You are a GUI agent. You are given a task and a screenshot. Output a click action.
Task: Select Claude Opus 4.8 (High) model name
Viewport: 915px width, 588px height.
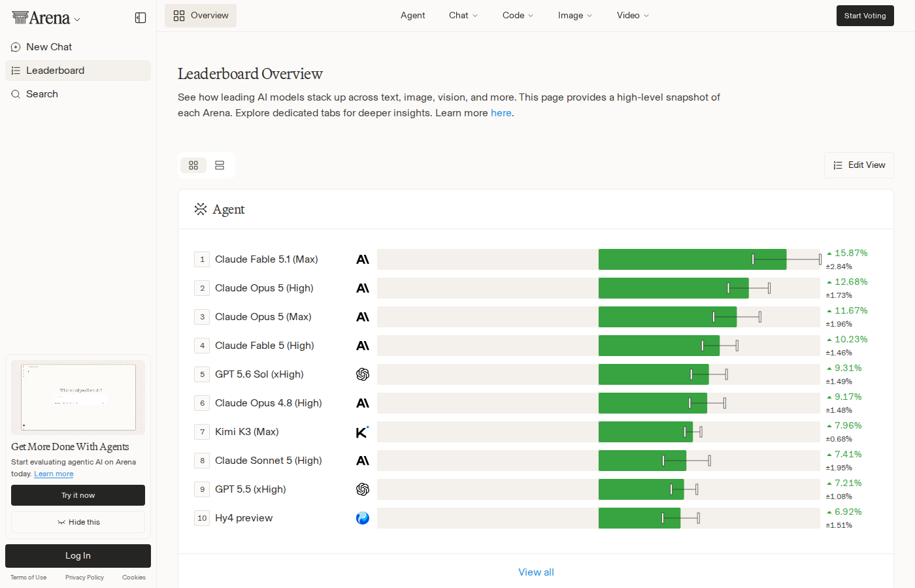[x=269, y=403]
